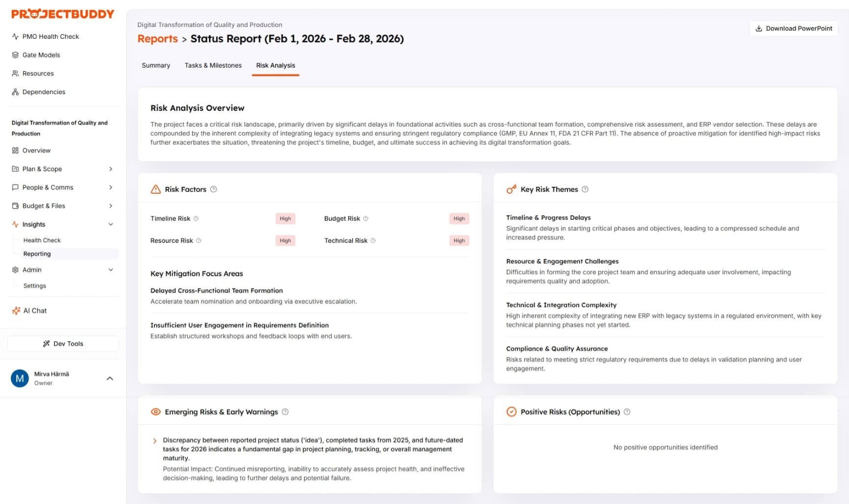The image size is (849, 504).
Task: Click the Resources people icon
Action: click(x=15, y=74)
